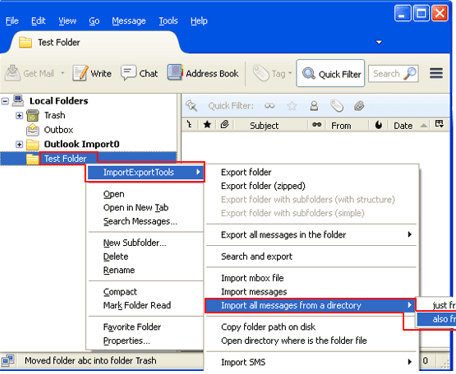The width and height of the screenshot is (456, 374).
Task: Choose Search and export
Action: (x=257, y=257)
